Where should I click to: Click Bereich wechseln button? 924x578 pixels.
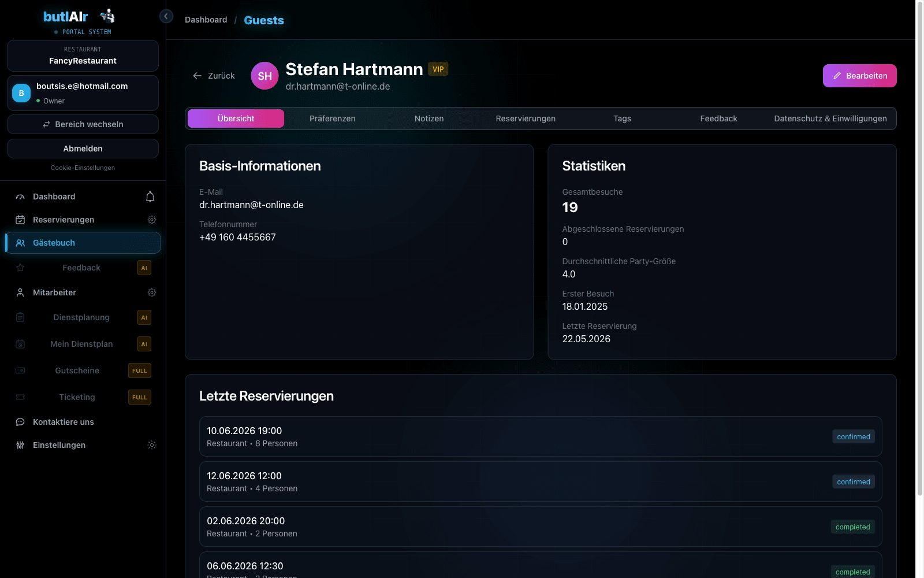(x=83, y=124)
